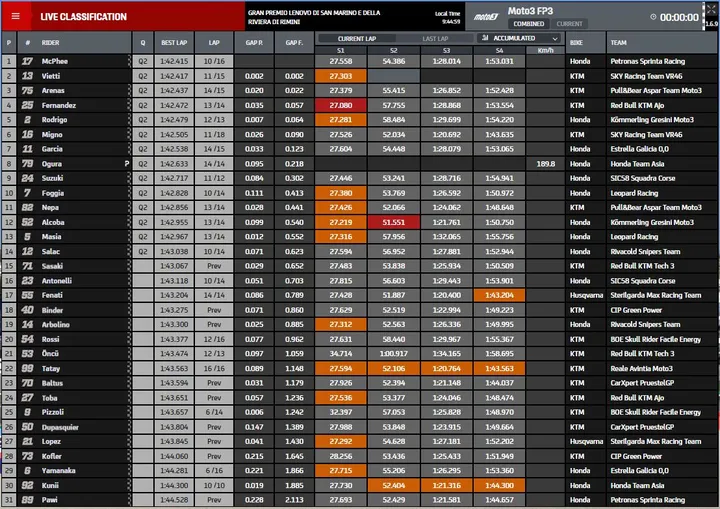Viewport: 720px width, 509px height.
Task: Click speed value 189.8 on Ogura's row
Action: 546,164
